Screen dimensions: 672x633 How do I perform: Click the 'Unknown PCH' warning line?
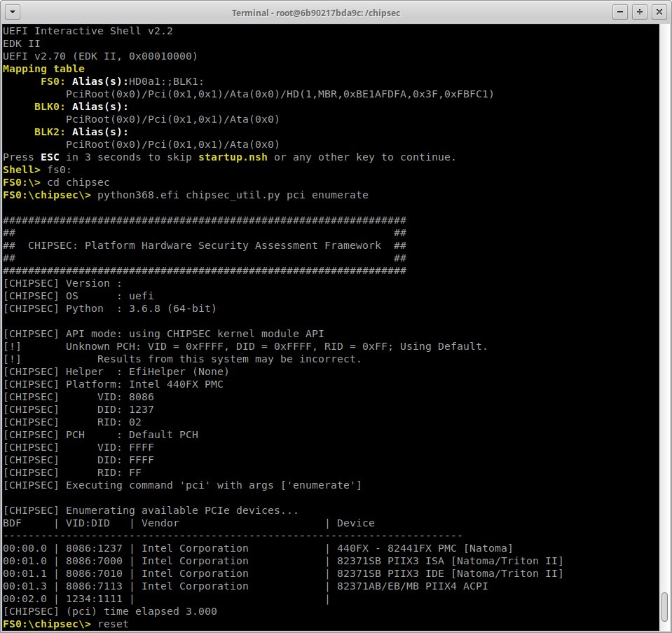point(245,346)
